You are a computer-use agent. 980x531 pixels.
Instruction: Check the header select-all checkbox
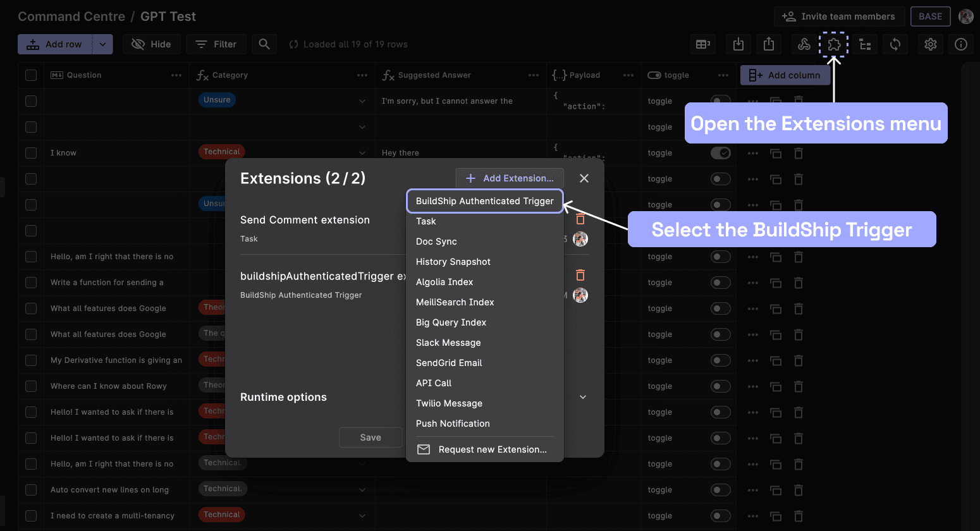click(x=31, y=75)
